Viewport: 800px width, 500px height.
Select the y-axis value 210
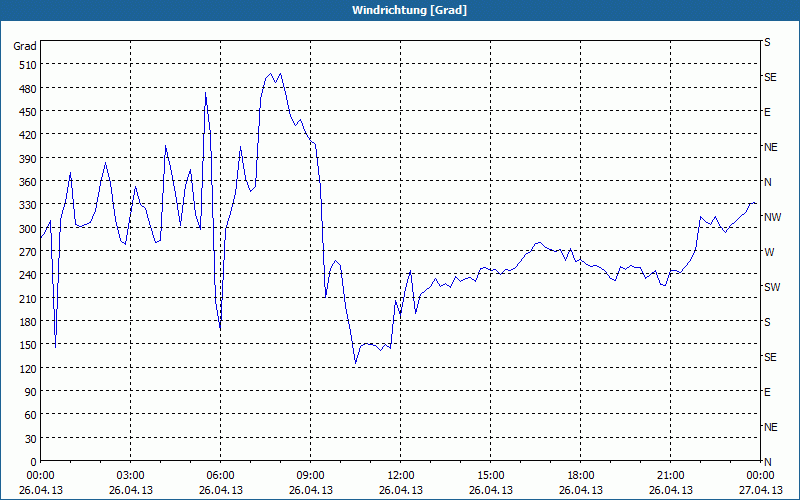(28, 298)
